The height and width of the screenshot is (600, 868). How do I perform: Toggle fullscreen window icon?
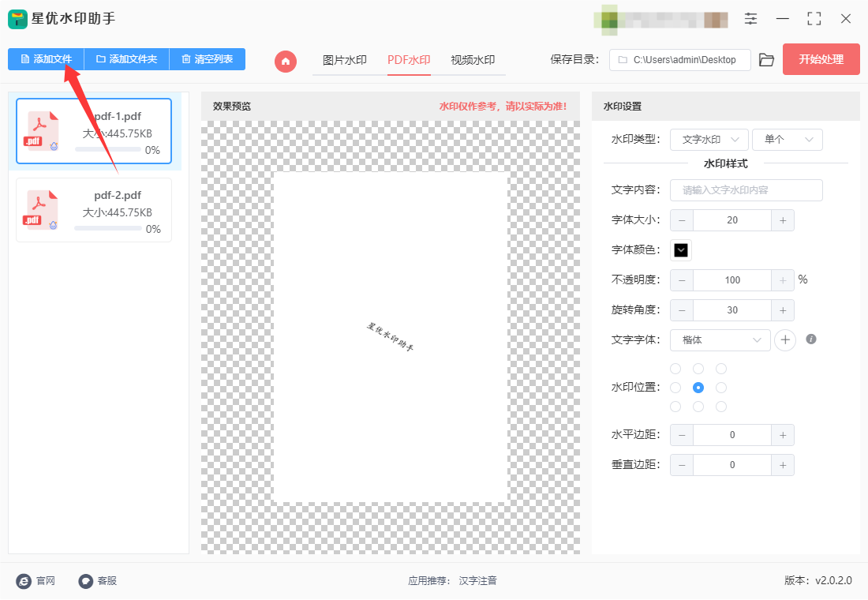coord(814,18)
